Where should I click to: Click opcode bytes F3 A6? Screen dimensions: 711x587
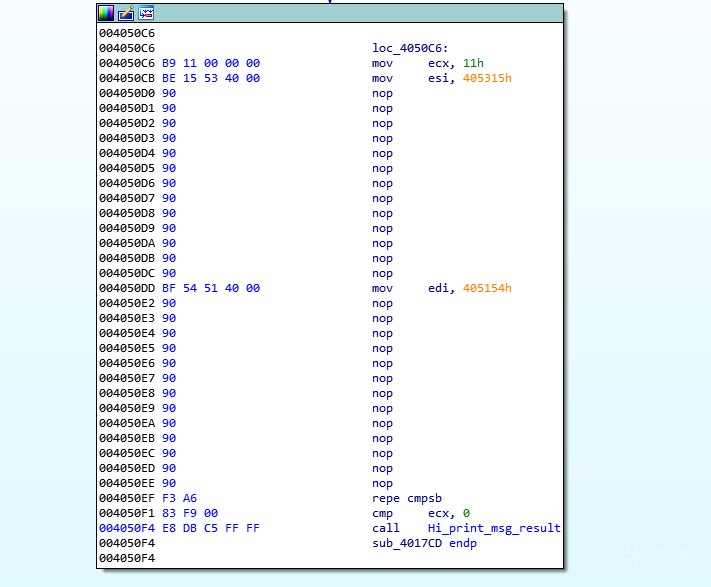pos(179,498)
